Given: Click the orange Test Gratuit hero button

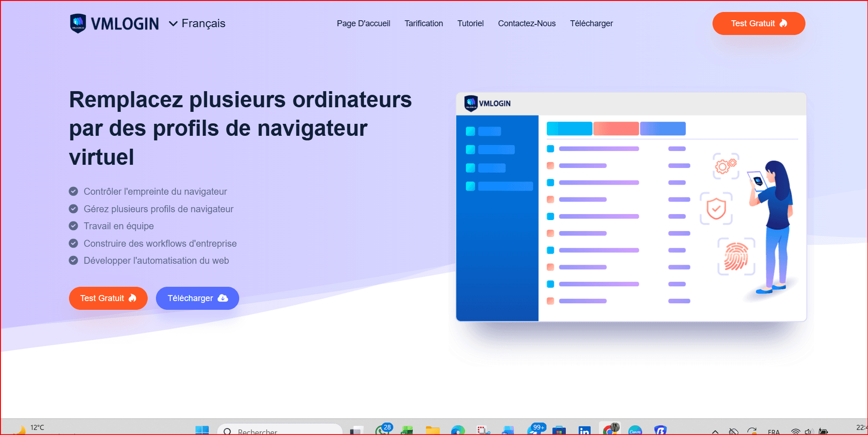Looking at the screenshot, I should click(x=108, y=298).
